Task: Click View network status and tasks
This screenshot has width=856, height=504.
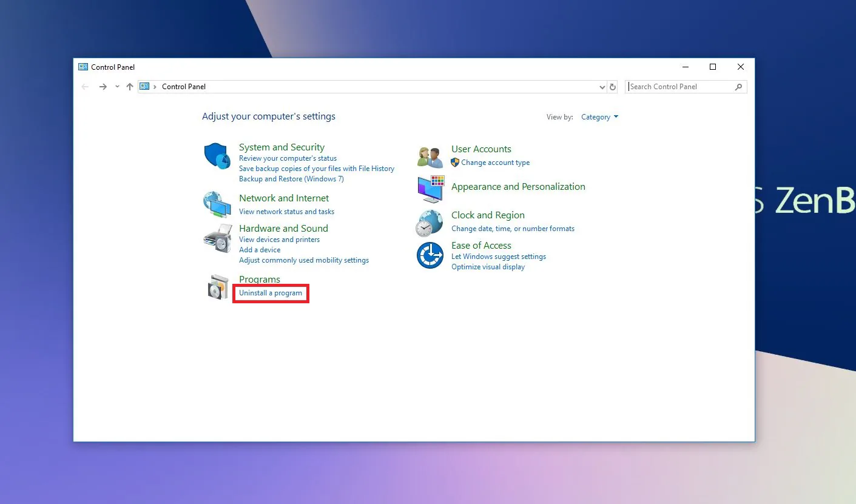Action: click(286, 212)
